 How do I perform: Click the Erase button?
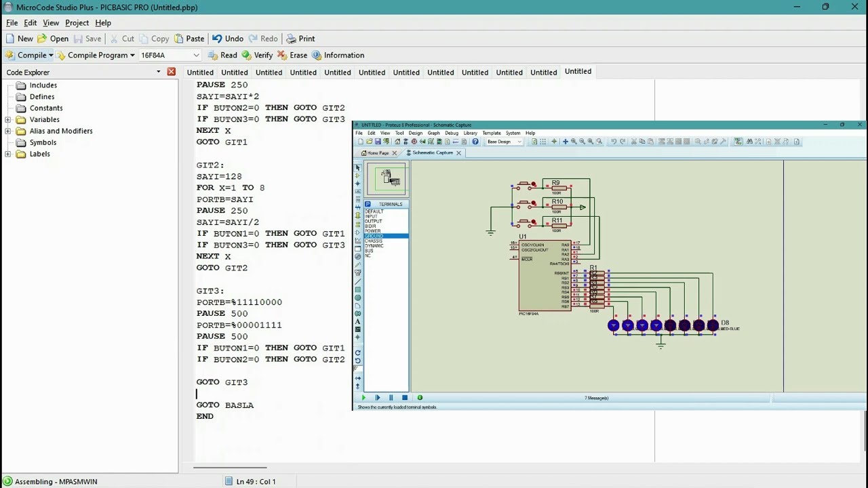tap(292, 55)
